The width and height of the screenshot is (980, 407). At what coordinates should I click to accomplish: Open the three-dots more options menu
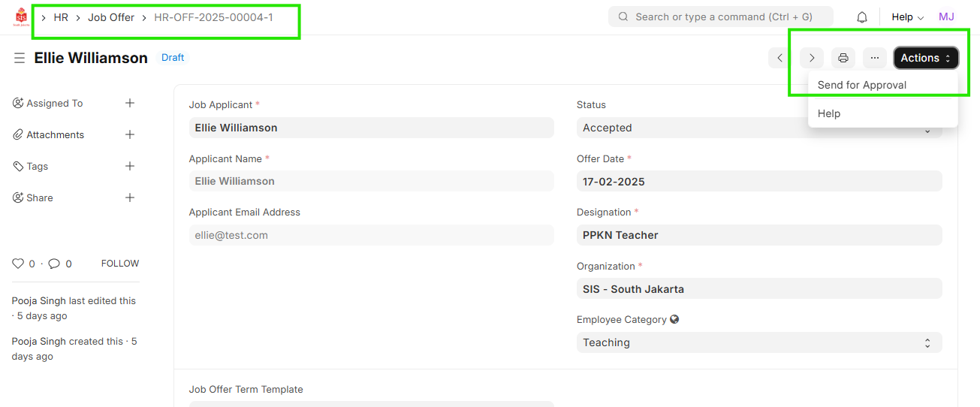[x=875, y=58]
